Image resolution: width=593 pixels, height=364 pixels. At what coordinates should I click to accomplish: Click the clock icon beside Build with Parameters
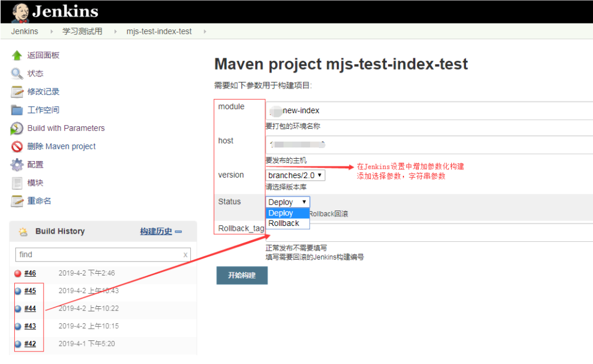pos(17,129)
